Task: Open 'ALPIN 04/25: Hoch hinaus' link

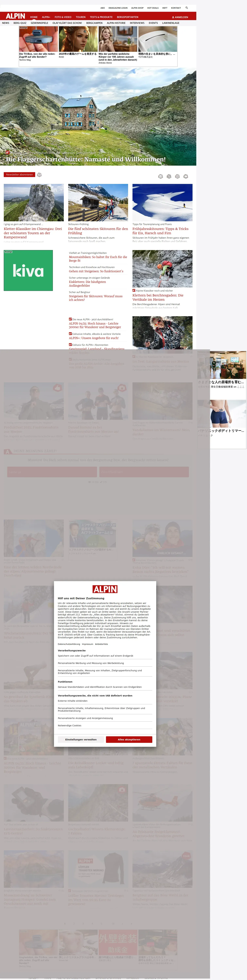Action: [95, 325]
